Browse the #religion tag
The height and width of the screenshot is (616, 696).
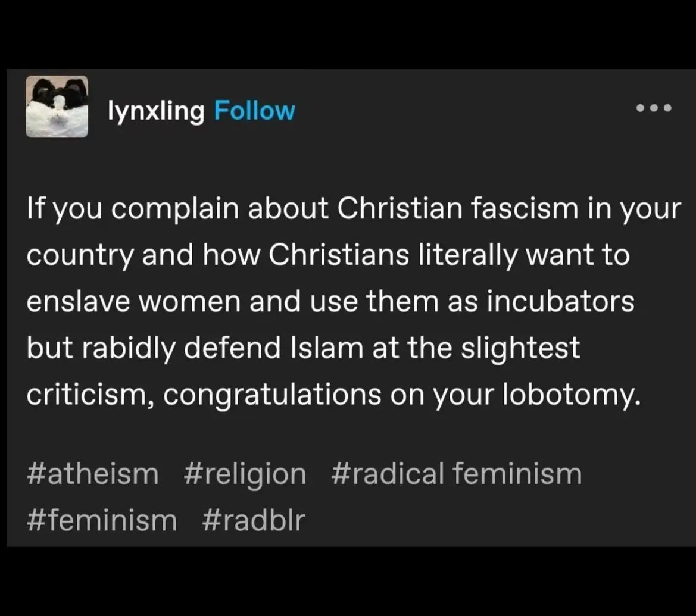coord(245,473)
